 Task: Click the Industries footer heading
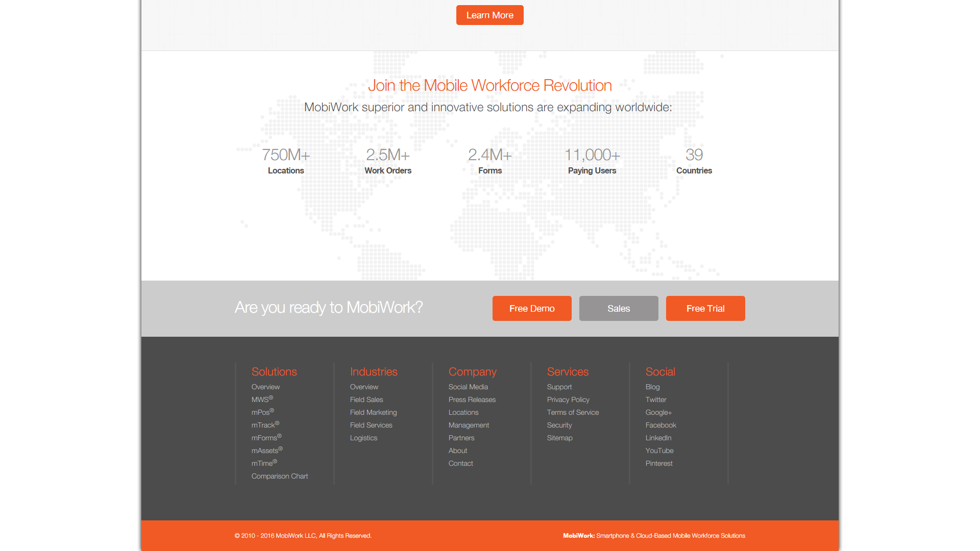pos(374,372)
